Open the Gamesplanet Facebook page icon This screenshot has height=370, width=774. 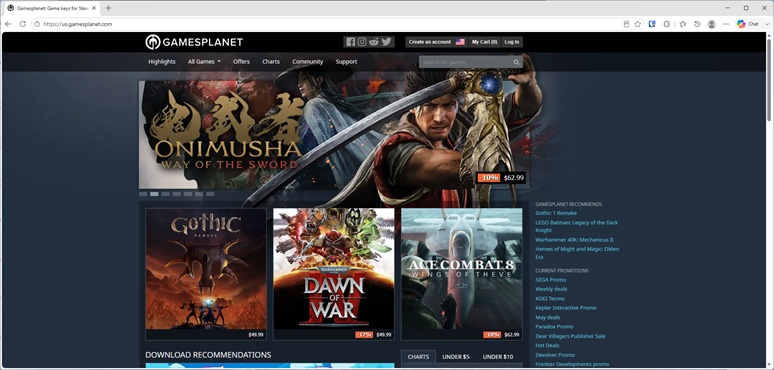tap(350, 42)
